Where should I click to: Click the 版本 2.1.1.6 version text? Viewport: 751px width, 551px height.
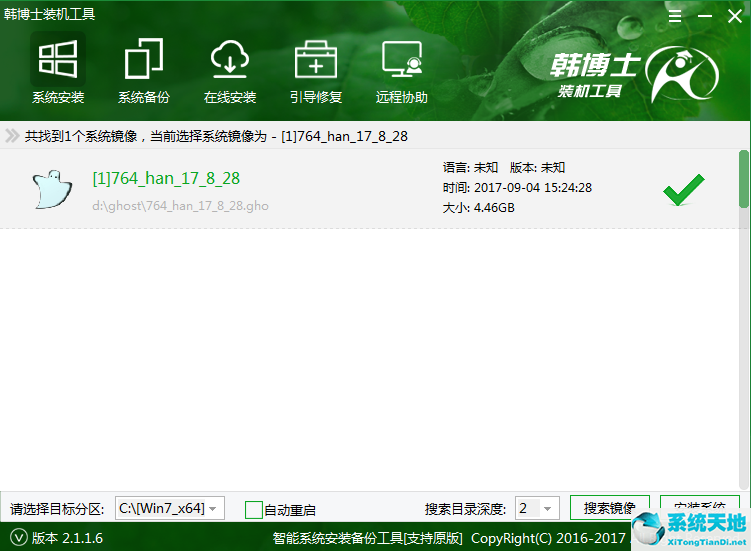67,538
